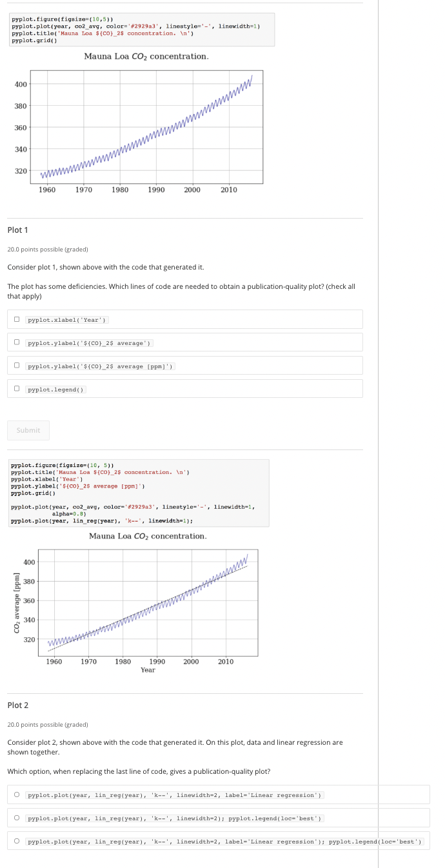
Task: Click 'Which option, when replacing the last line' text
Action: (x=139, y=771)
